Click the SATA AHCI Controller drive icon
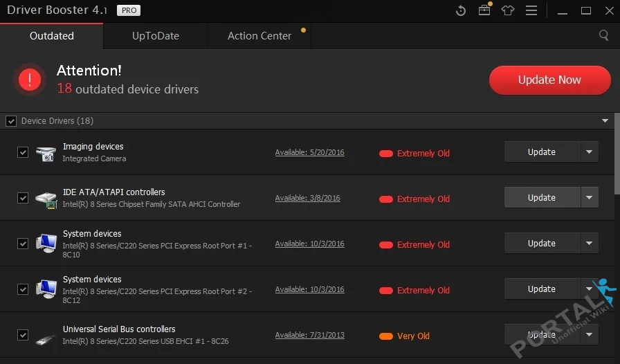This screenshot has height=364, width=620. pos(46,199)
